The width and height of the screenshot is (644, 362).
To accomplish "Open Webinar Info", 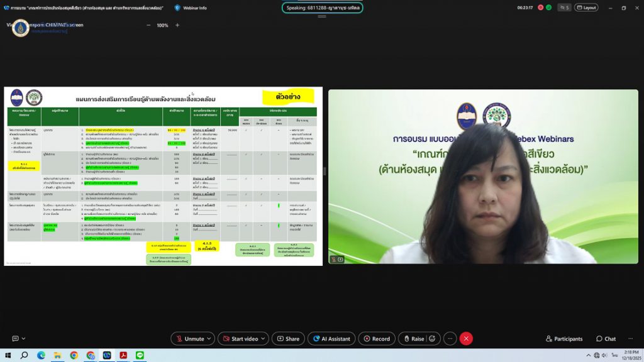I will tap(190, 8).
